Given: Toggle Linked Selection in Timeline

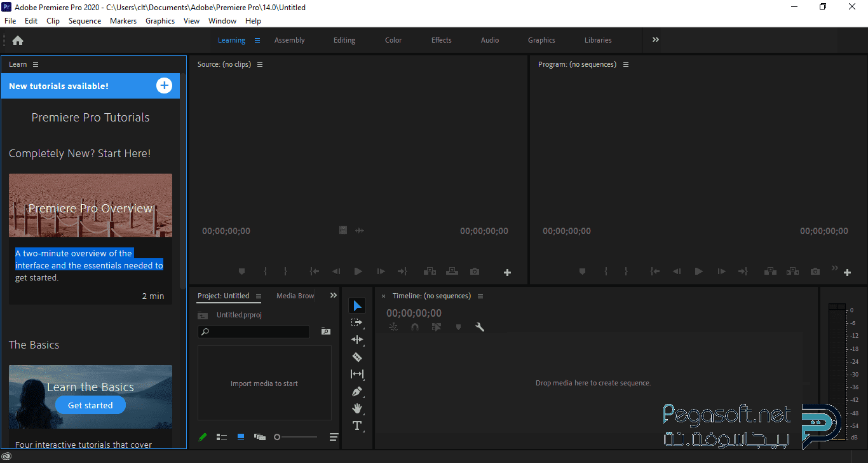Looking at the screenshot, I should (437, 327).
